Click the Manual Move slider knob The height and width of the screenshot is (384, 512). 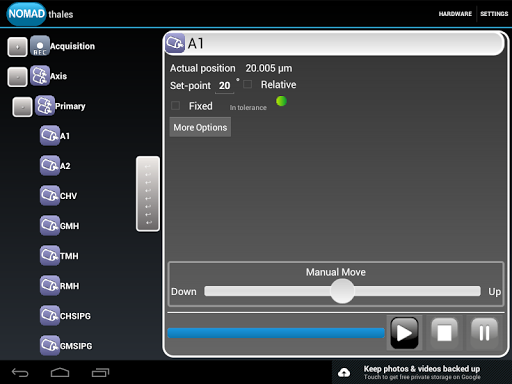[x=342, y=291]
